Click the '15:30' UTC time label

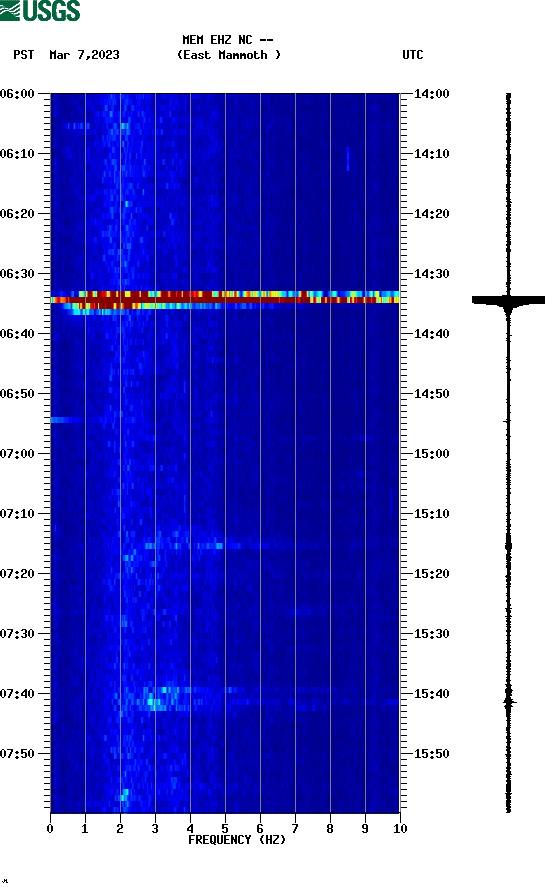431,634
